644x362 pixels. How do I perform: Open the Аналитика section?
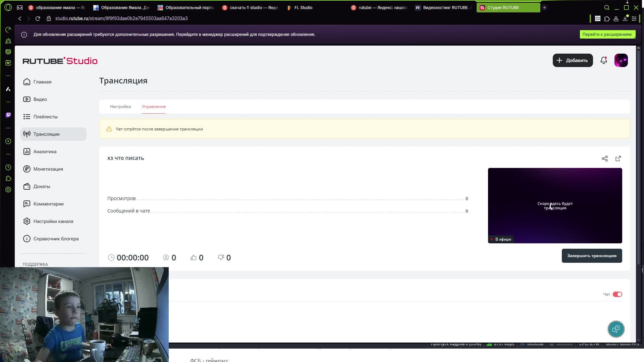(x=53, y=152)
